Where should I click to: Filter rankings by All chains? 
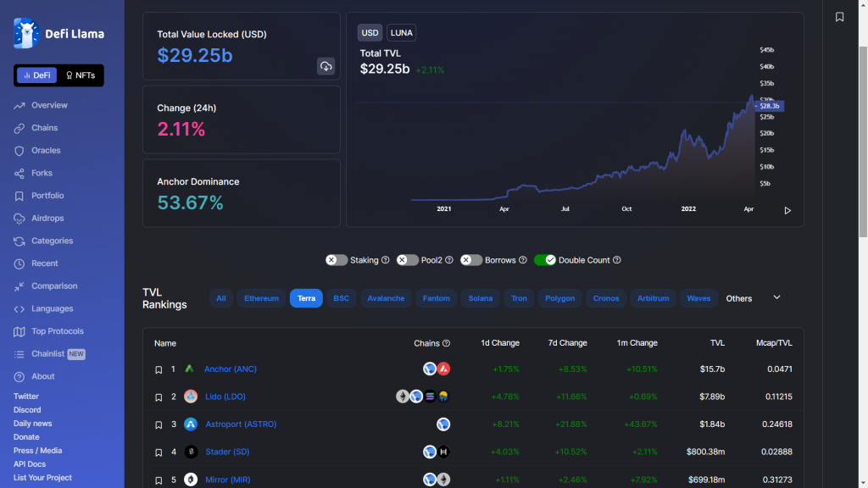click(221, 298)
